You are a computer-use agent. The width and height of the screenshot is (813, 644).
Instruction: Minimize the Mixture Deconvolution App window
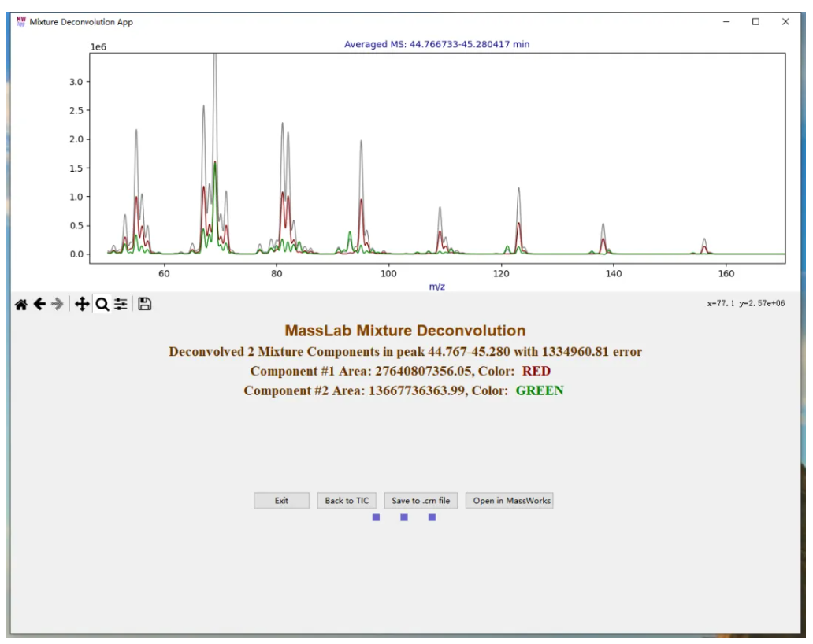click(x=726, y=22)
